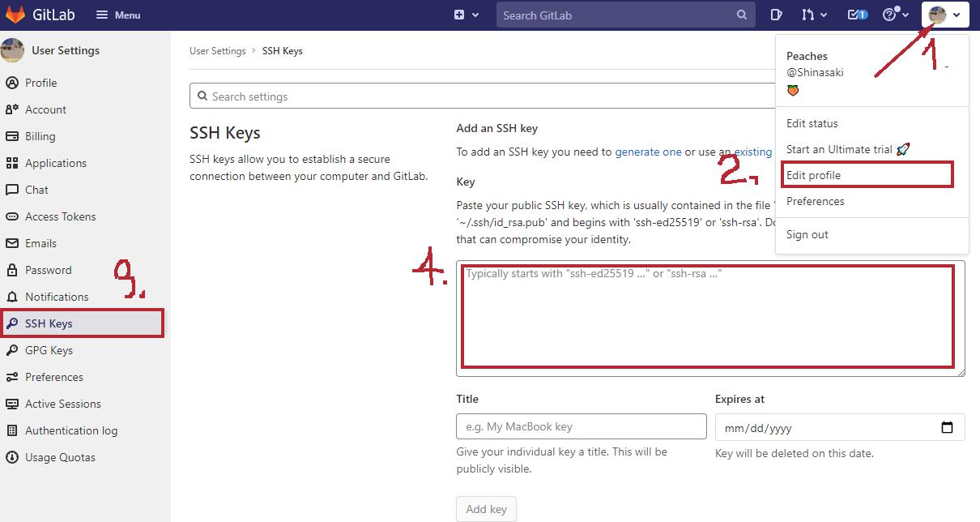980x522 pixels.
Task: Open Applications in sidebar
Action: 55,163
